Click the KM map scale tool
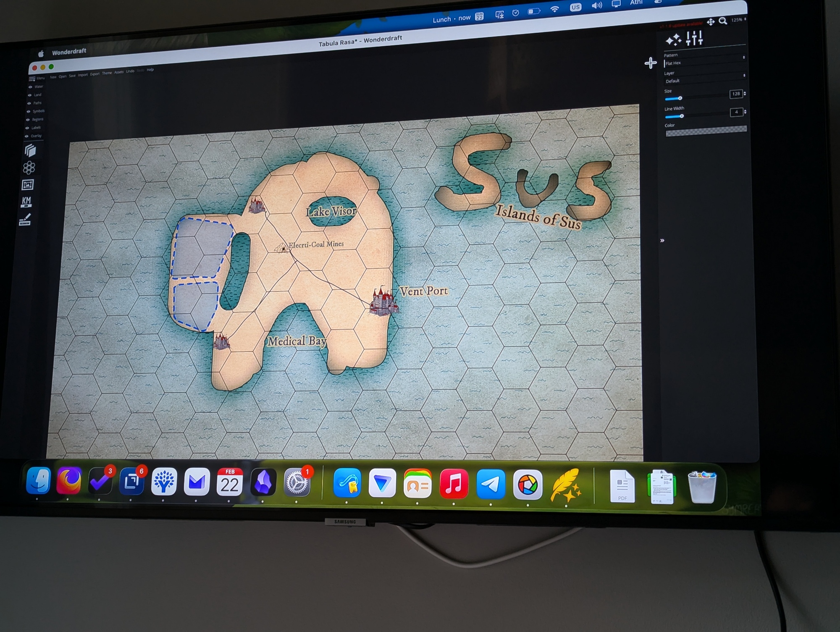840x632 pixels. [x=26, y=202]
